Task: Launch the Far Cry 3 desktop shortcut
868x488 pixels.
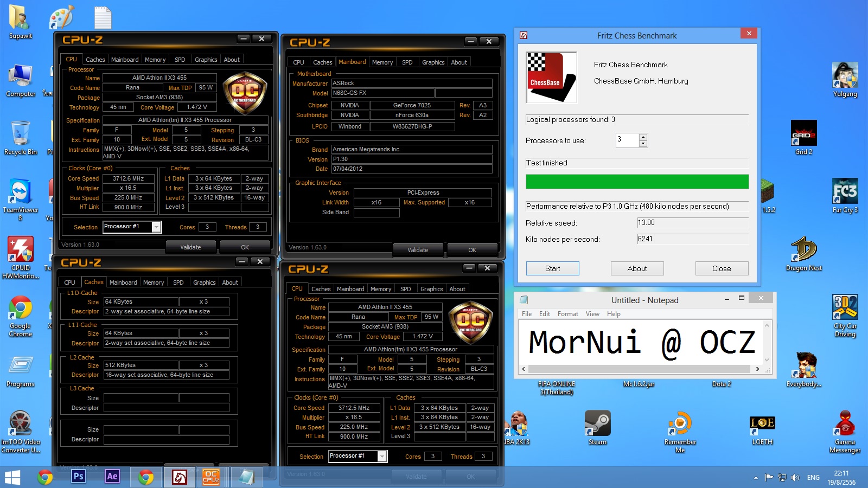Action: pos(845,196)
